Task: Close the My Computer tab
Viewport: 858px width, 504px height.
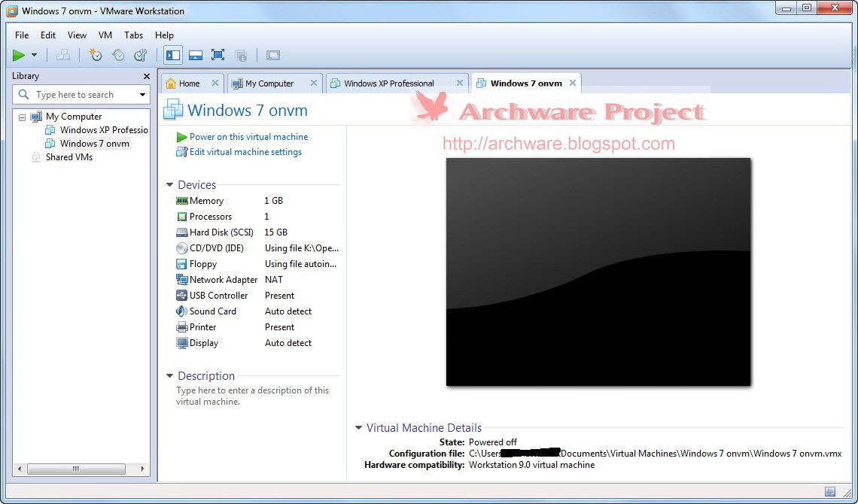Action: (314, 83)
